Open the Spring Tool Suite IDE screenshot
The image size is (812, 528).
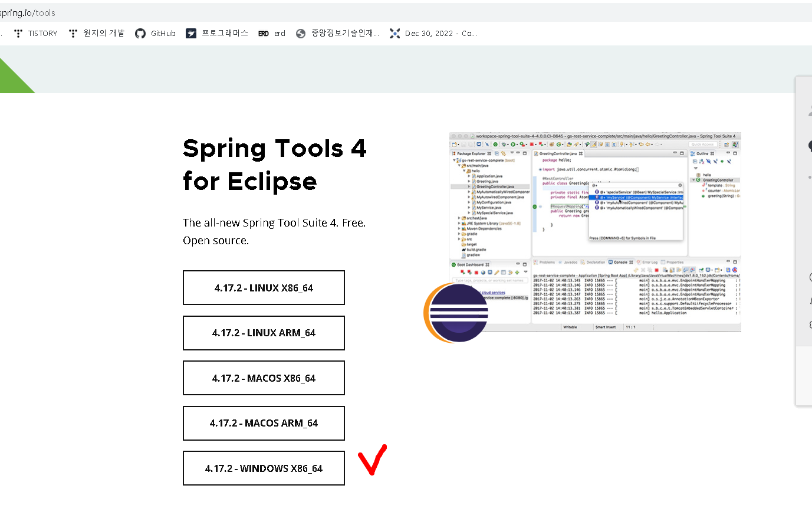click(x=595, y=232)
